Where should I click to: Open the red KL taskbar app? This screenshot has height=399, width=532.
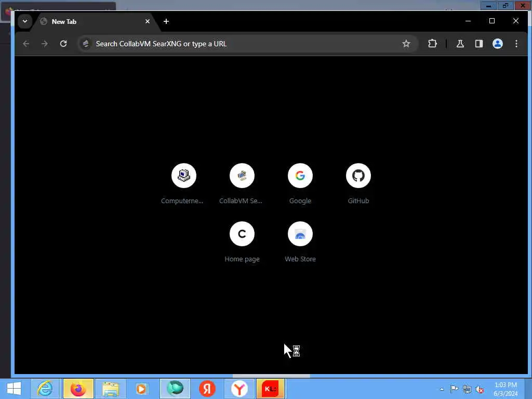point(270,389)
